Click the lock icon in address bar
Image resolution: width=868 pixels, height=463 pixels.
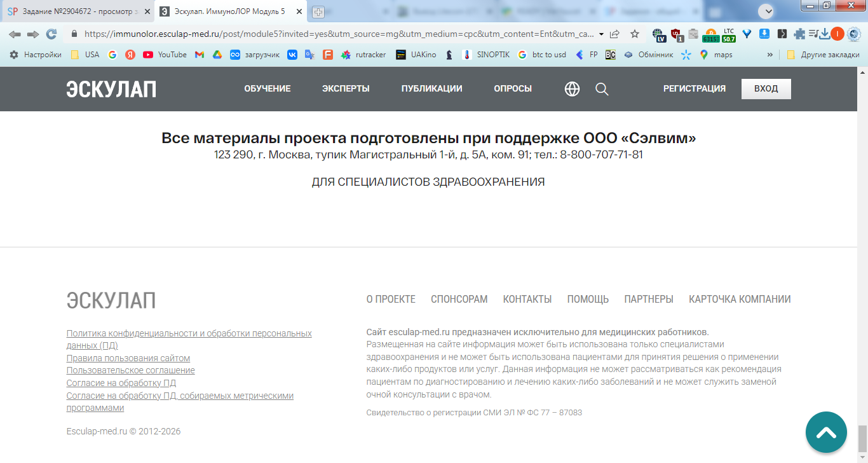coord(74,34)
